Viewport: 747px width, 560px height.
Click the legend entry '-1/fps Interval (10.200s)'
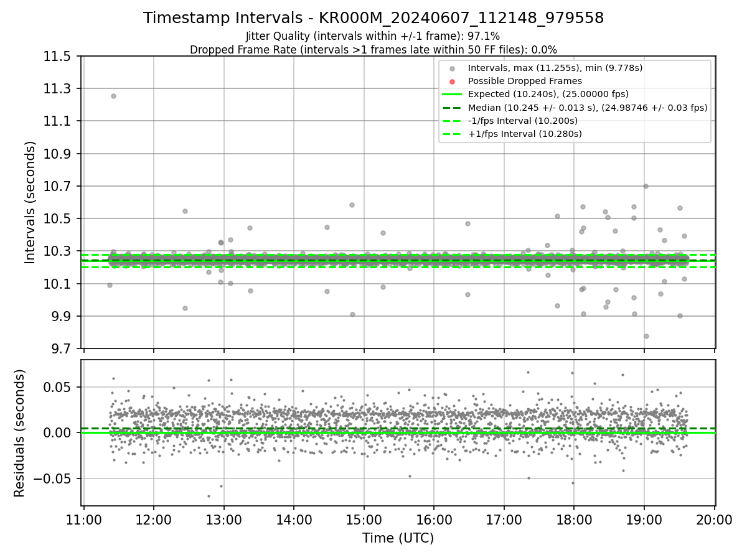click(x=522, y=121)
